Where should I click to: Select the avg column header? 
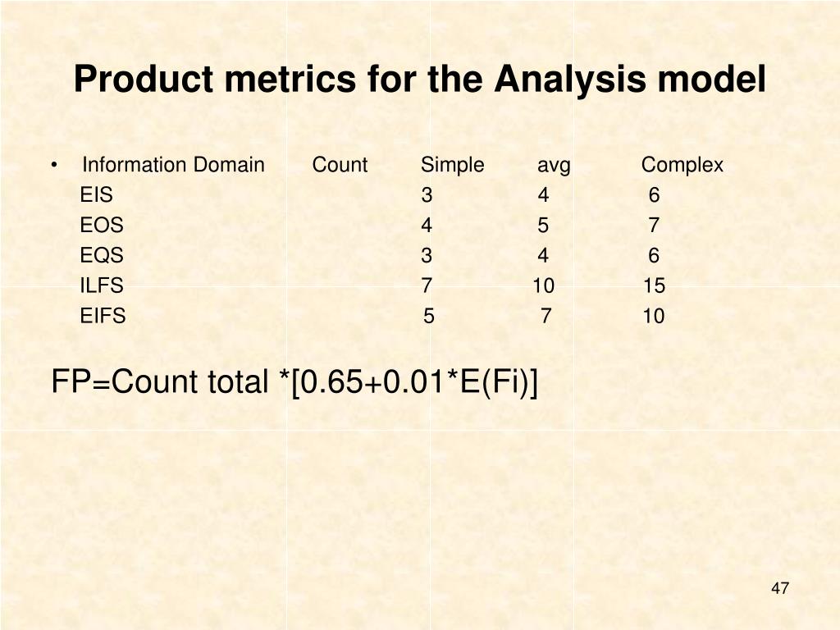tap(554, 166)
